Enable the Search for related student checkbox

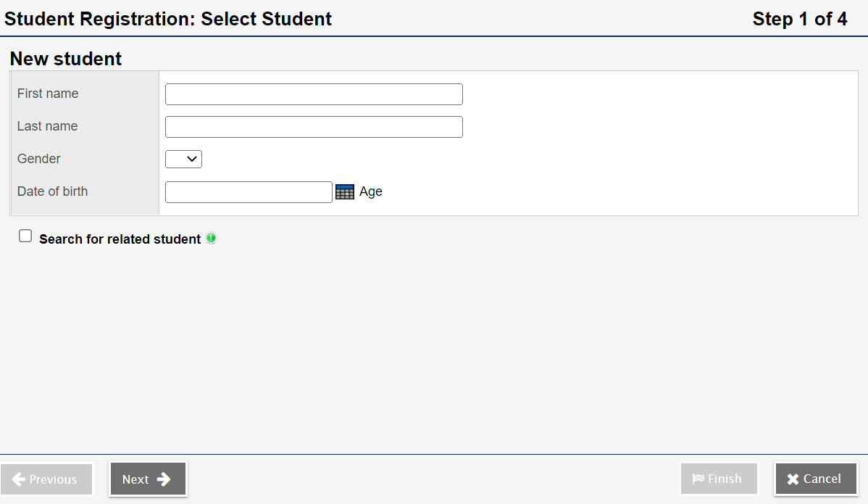[25, 235]
